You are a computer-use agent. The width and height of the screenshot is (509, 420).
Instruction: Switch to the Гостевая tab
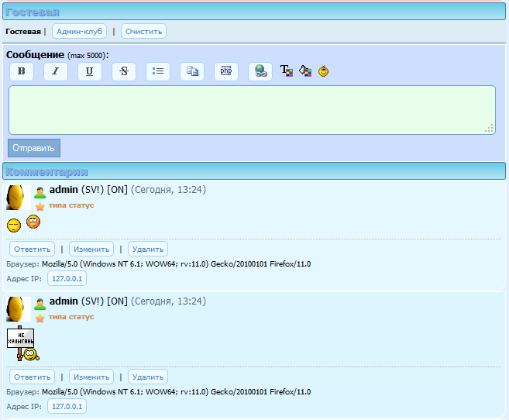click(x=23, y=32)
